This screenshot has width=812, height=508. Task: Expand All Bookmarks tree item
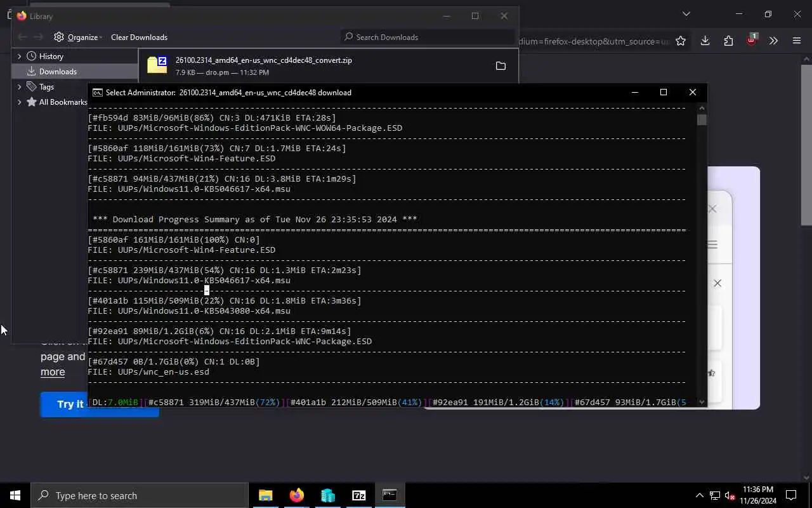click(x=19, y=102)
